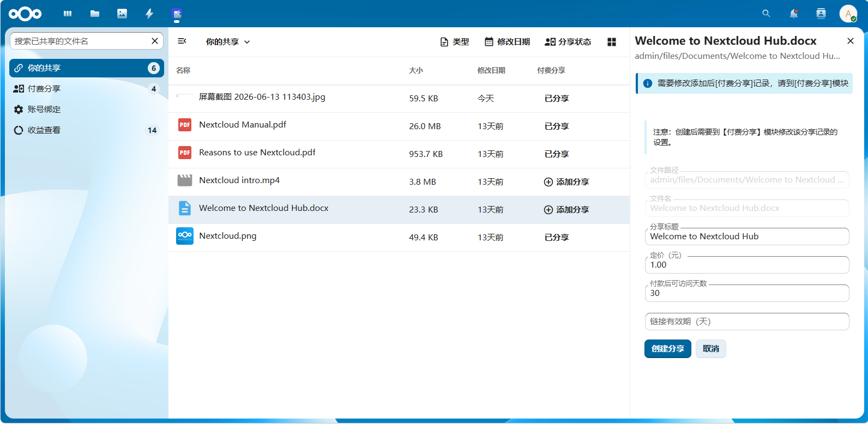This screenshot has height=424, width=868.
Task: Select file name 屏幕截图 2026-06-13 113403.jpg
Action: click(262, 97)
